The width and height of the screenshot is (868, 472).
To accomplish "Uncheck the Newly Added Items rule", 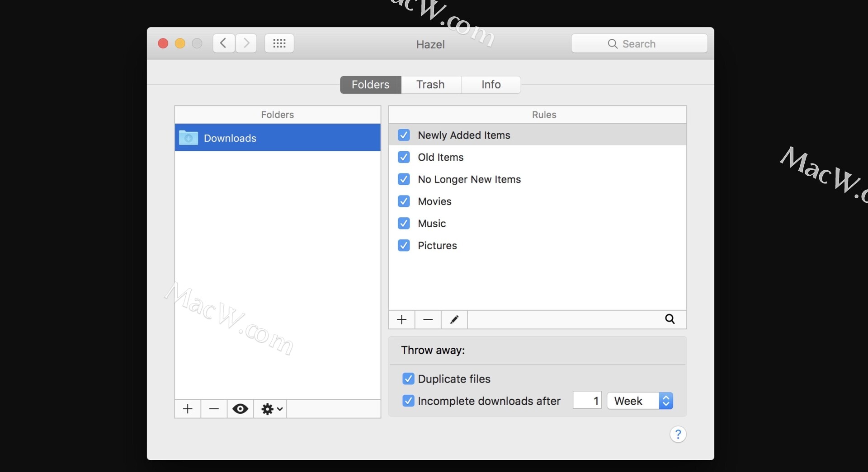I will tap(404, 135).
